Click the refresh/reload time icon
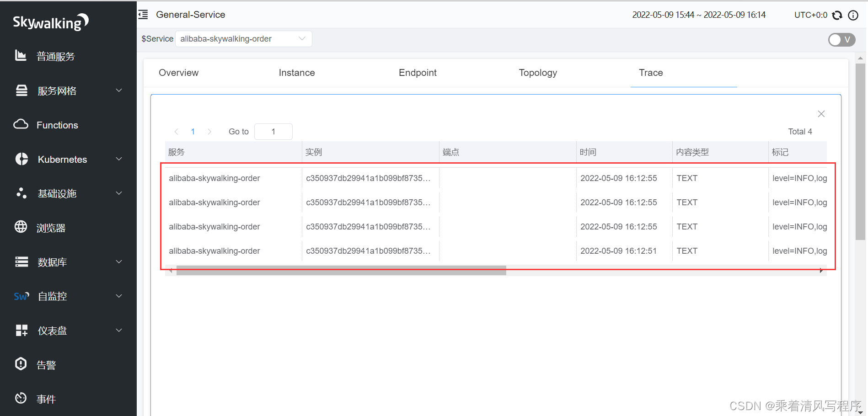 pos(837,15)
